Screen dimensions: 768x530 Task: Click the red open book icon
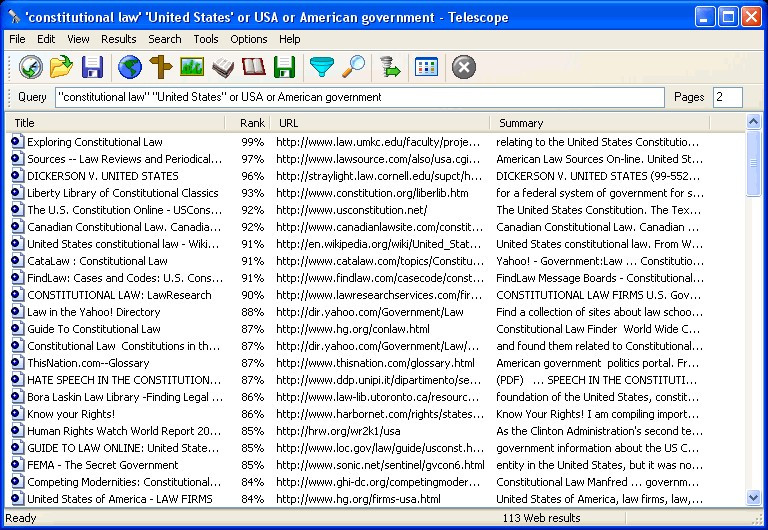tap(254, 67)
